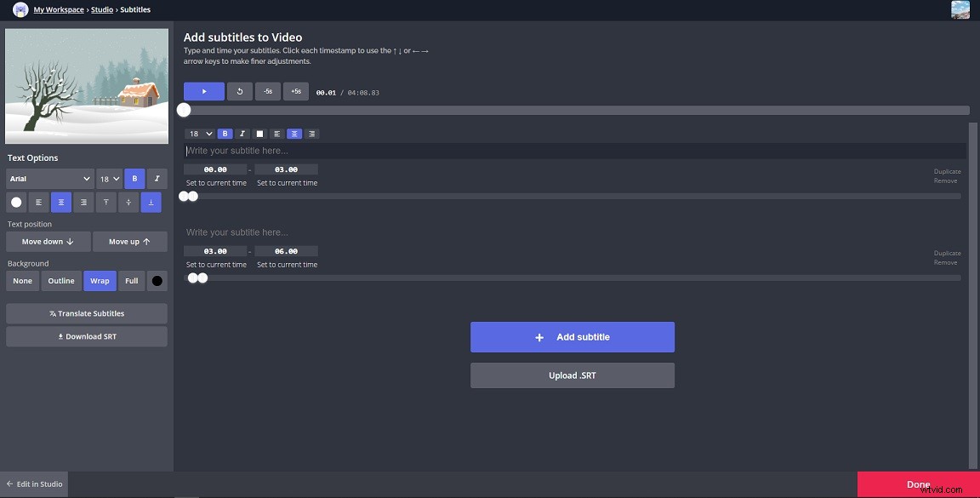Screen dimensions: 980x498
Task: Click Upload .SRT button
Action: click(x=572, y=375)
